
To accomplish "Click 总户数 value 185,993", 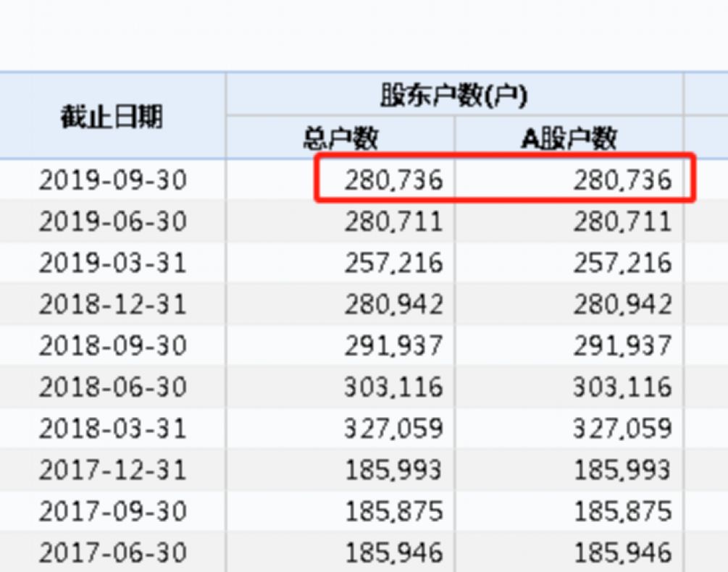I will coord(393,469).
